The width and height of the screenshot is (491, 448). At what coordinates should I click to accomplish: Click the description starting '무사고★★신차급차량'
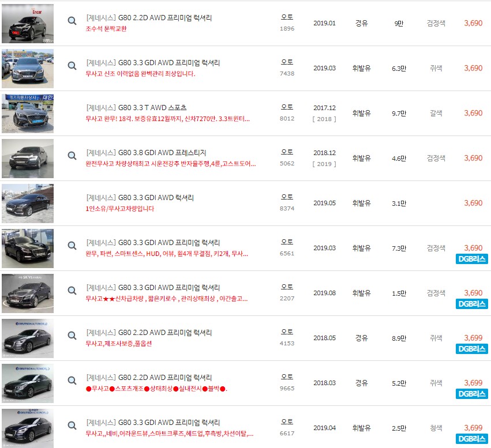point(167,299)
